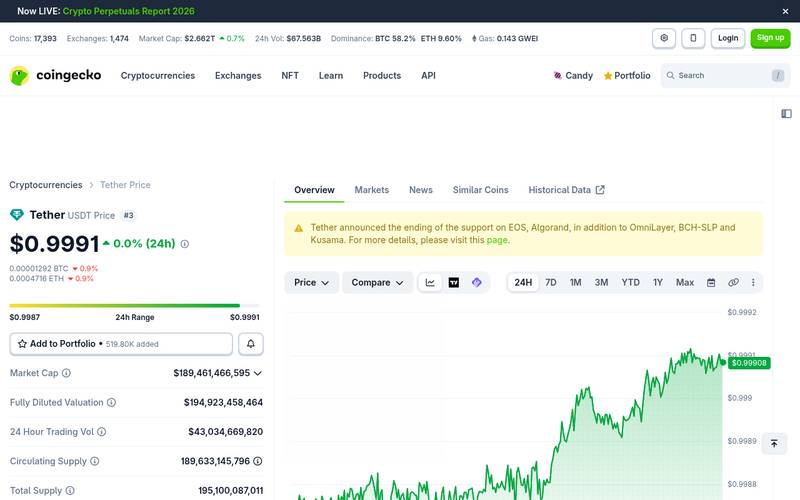Click the Search input field
This screenshot has height=500, width=800.
tap(725, 76)
